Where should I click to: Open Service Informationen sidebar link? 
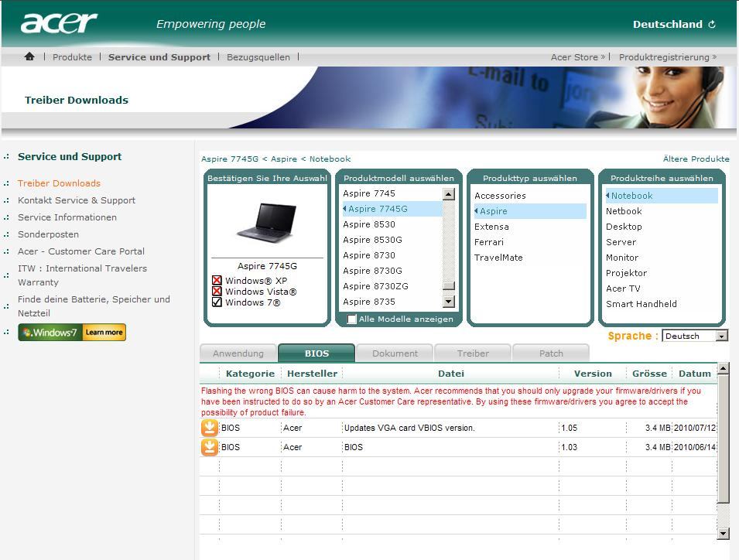point(67,217)
